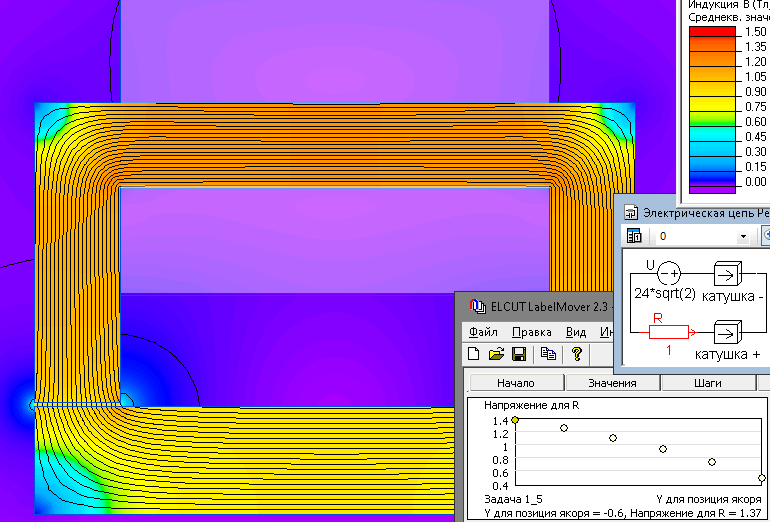This screenshot has width=770, height=522.
Task: Open the Правка menu
Action: (531, 332)
